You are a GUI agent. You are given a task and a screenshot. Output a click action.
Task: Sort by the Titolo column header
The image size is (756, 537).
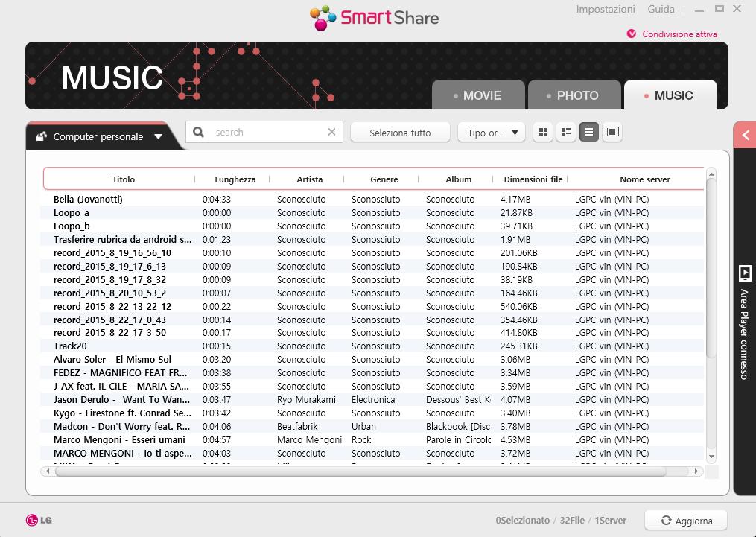(124, 179)
